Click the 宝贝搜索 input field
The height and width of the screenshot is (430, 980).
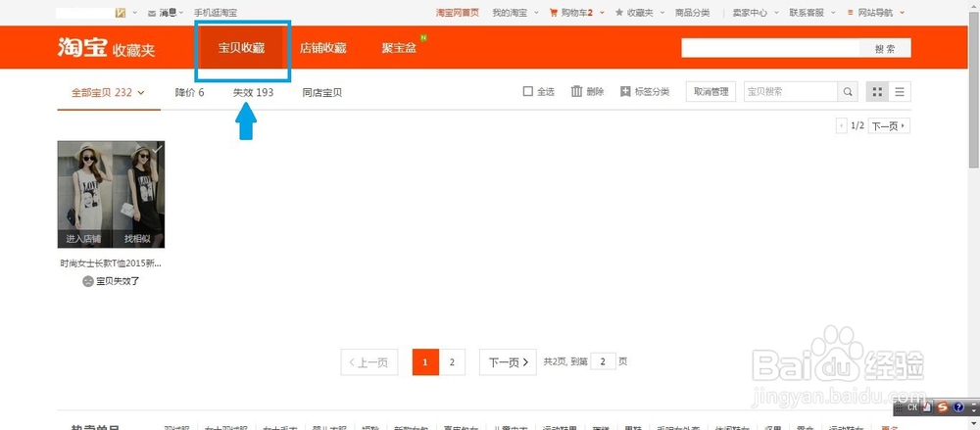tap(791, 92)
